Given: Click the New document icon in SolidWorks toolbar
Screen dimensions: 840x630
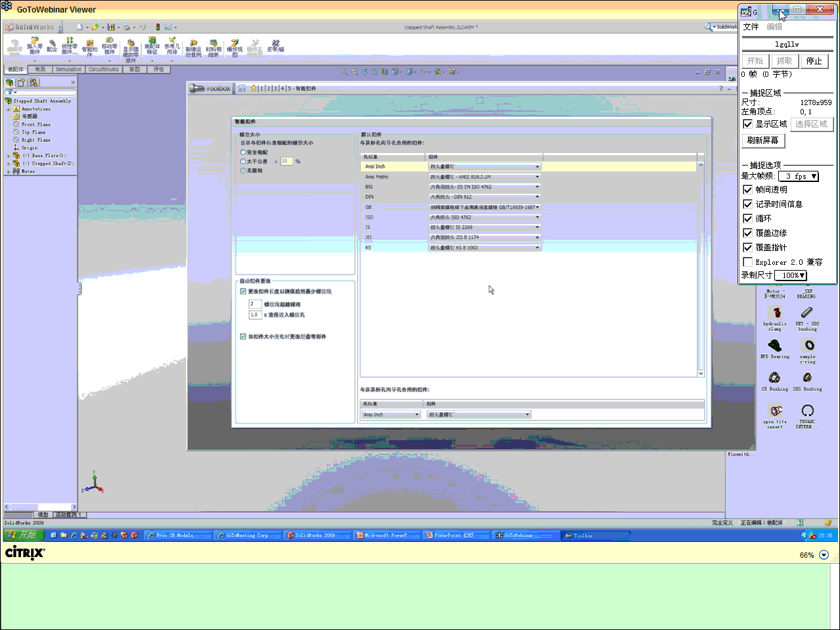Looking at the screenshot, I should [80, 27].
